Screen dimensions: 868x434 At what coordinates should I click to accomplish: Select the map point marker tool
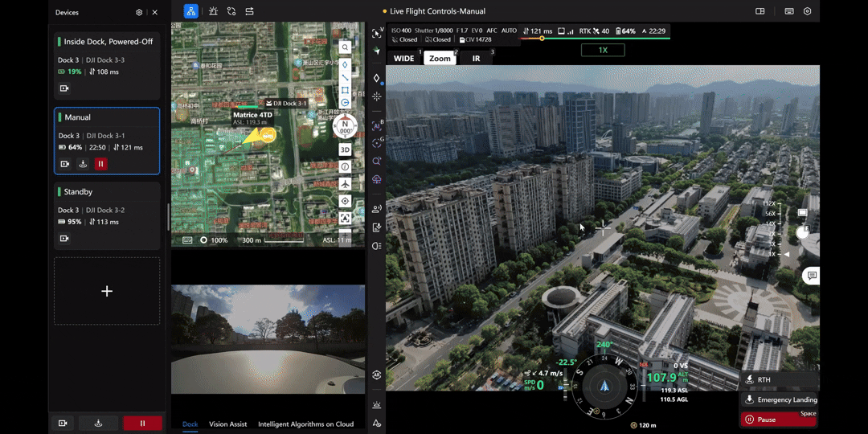[x=345, y=65]
